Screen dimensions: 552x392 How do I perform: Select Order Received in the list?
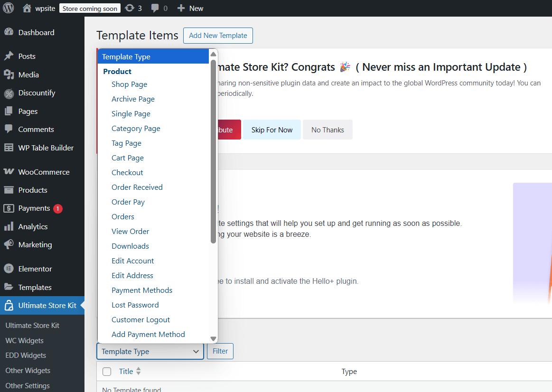tap(137, 187)
